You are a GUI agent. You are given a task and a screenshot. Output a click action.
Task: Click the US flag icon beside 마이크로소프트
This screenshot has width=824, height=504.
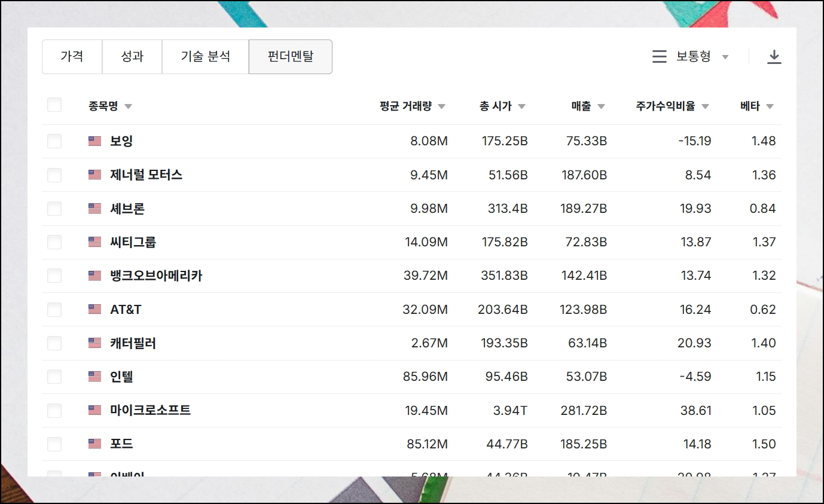94,410
